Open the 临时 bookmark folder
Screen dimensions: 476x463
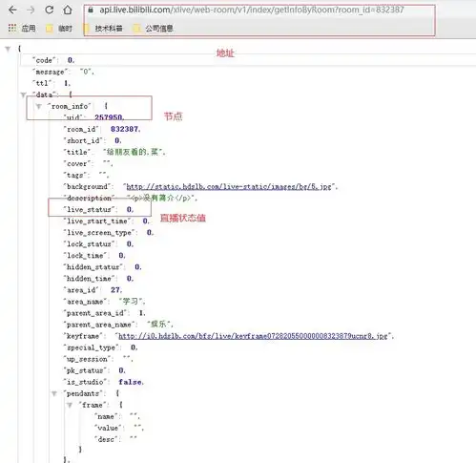(x=59, y=29)
